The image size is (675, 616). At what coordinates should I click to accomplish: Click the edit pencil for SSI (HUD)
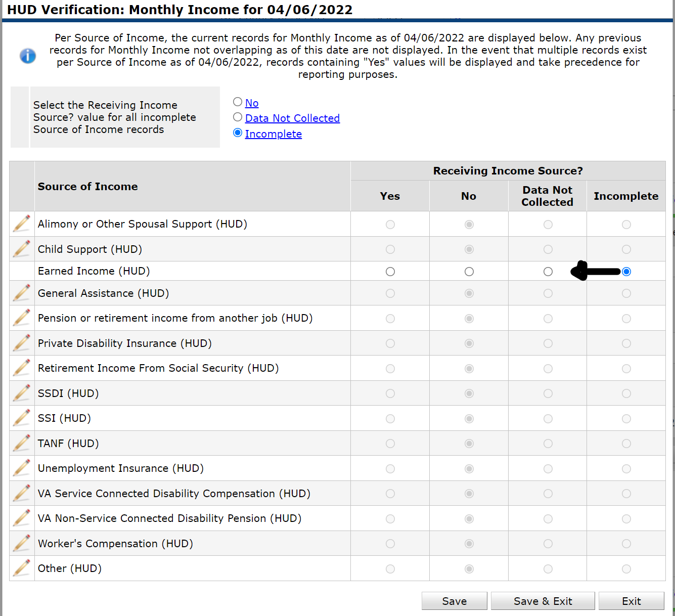(21, 418)
